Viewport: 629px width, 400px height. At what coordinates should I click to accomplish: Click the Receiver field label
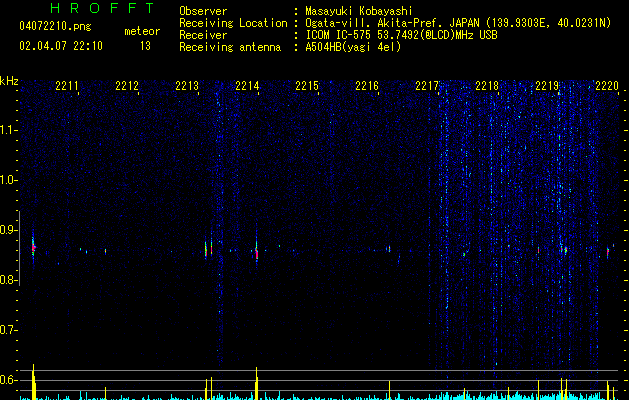(203, 35)
